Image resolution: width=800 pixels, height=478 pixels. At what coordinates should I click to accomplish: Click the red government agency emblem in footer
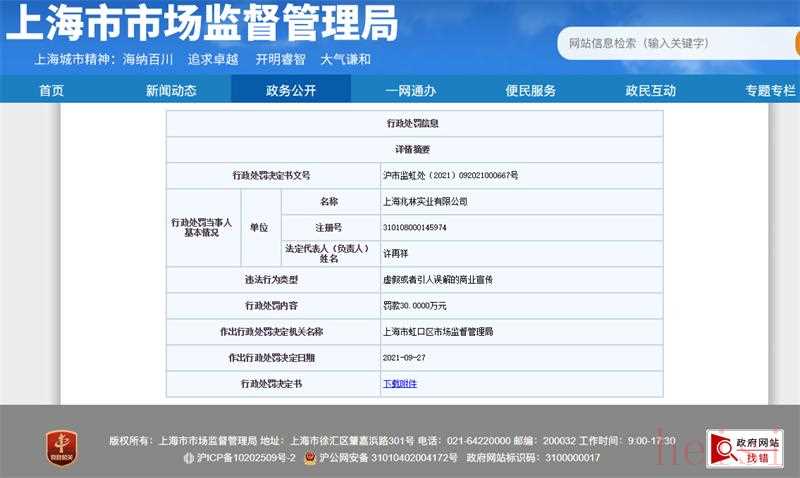coord(63,447)
